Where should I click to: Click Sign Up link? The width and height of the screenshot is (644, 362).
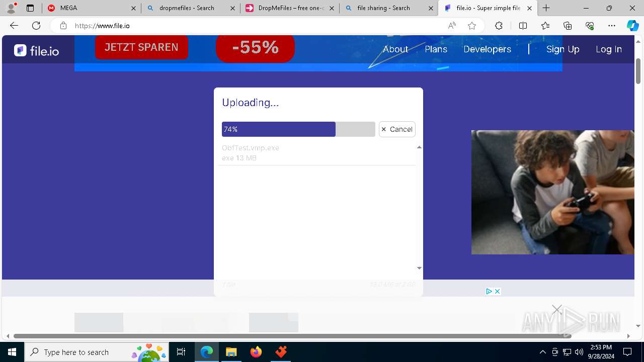pos(563,49)
